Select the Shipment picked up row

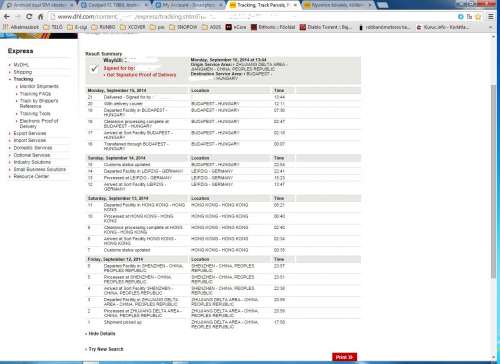coord(223,324)
